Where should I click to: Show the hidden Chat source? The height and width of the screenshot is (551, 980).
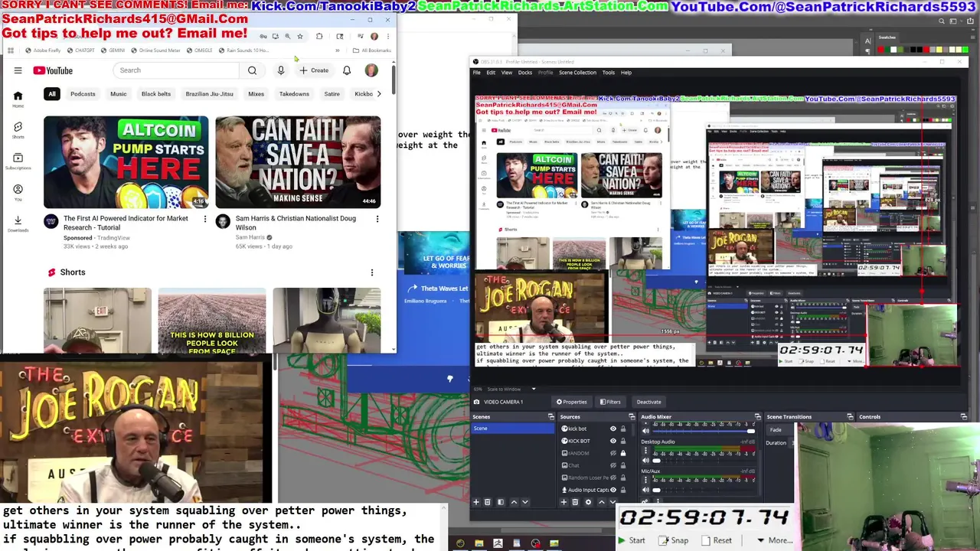pos(613,465)
